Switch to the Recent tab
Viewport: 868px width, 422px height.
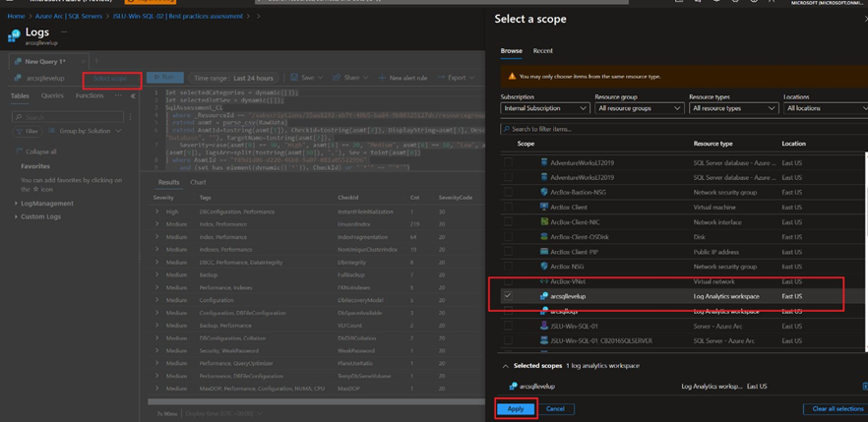542,50
